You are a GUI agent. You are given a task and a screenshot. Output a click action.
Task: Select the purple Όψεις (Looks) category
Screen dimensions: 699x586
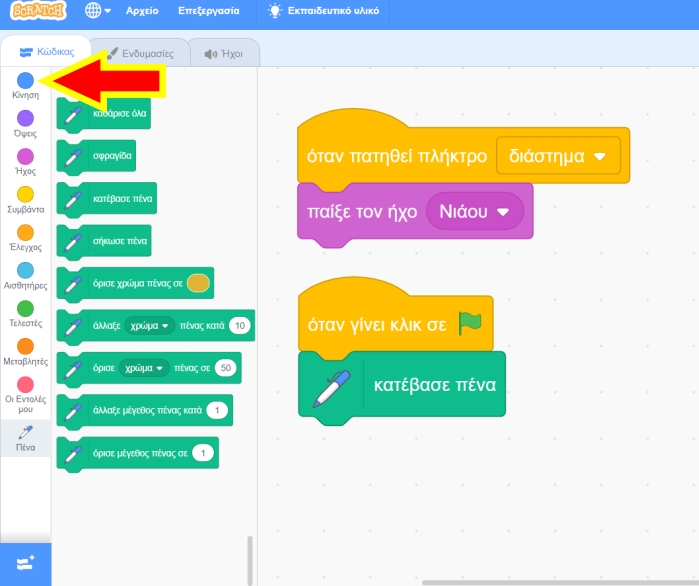click(26, 123)
